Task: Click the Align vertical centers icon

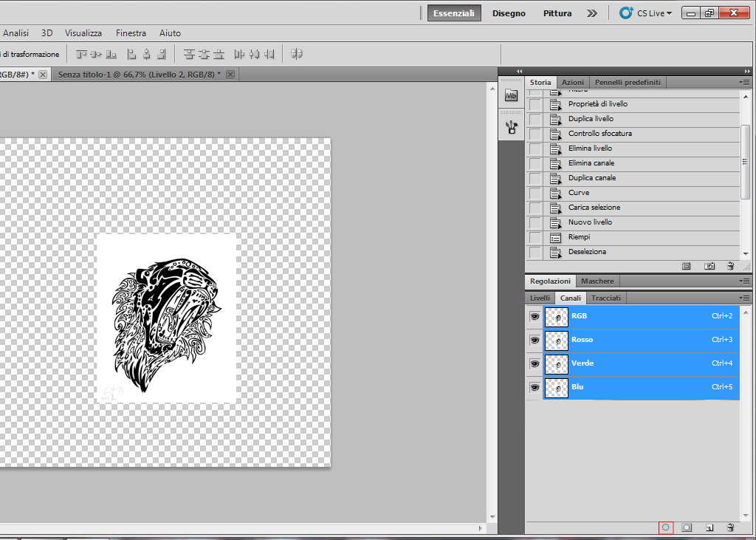Action: point(96,54)
